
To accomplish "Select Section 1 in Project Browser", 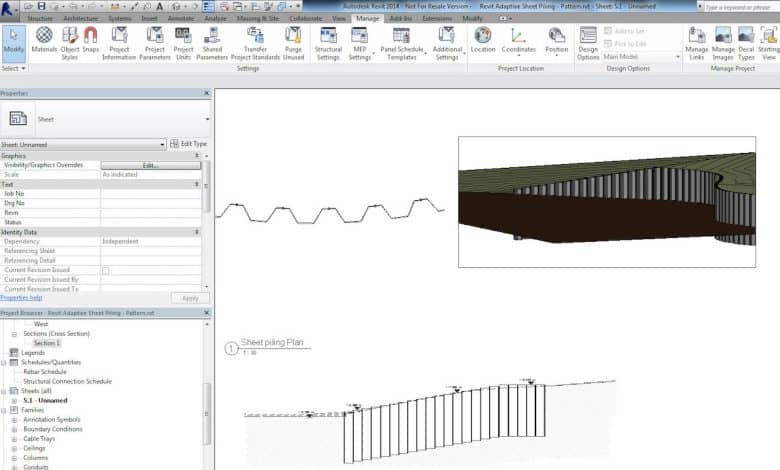I will (47, 343).
